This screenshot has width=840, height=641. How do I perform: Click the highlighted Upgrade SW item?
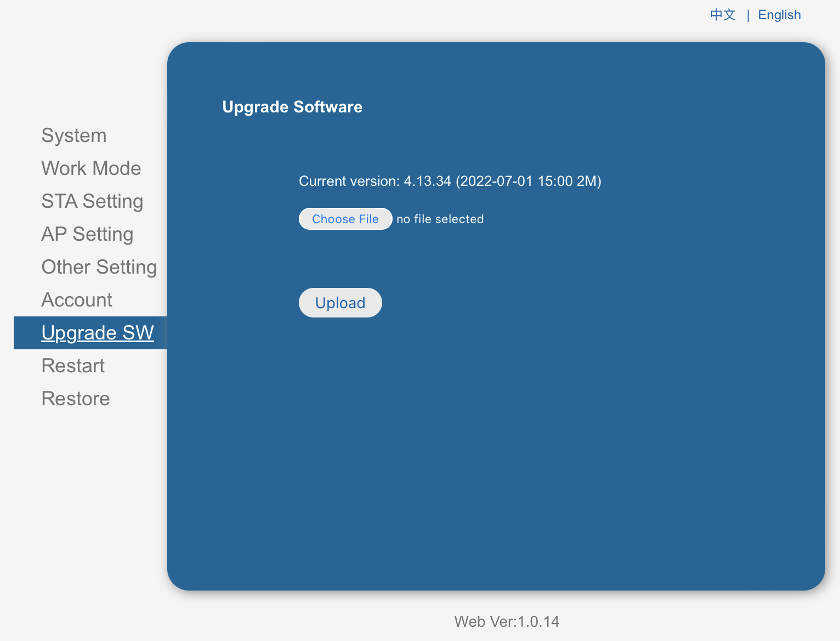tap(98, 333)
